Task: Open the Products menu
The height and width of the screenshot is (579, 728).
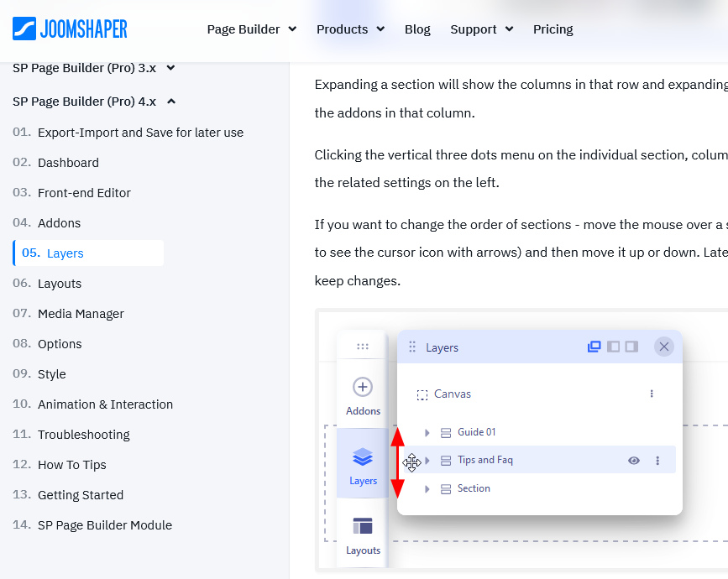Action: pos(343,29)
